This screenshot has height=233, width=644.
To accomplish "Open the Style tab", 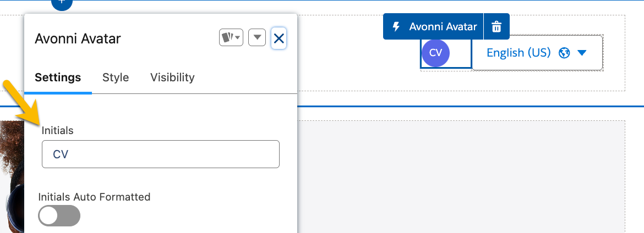I will [116, 77].
